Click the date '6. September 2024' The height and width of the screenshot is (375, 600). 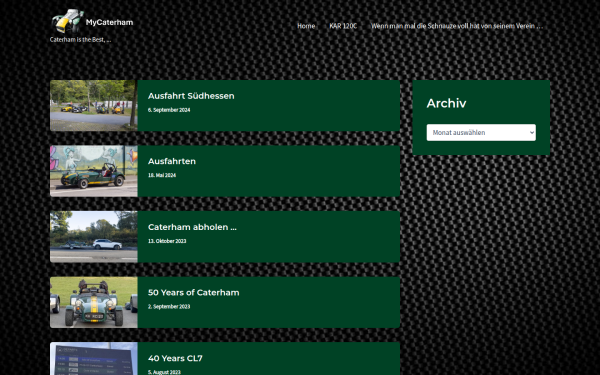[x=169, y=110]
